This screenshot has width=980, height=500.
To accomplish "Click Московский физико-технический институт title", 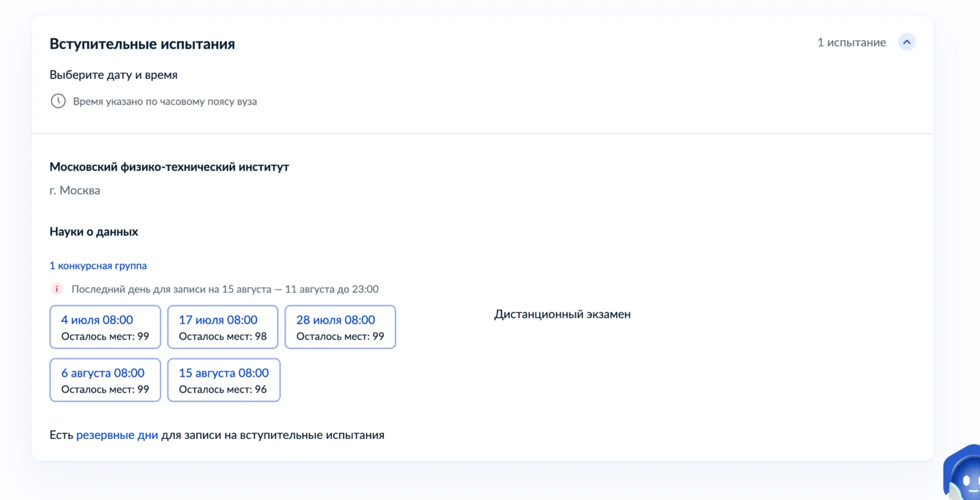I will (x=169, y=167).
